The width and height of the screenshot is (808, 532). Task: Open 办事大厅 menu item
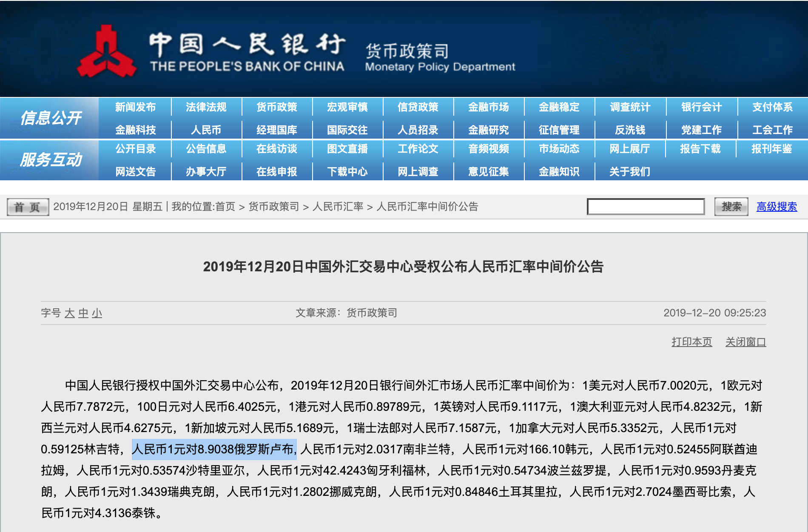[x=206, y=171]
